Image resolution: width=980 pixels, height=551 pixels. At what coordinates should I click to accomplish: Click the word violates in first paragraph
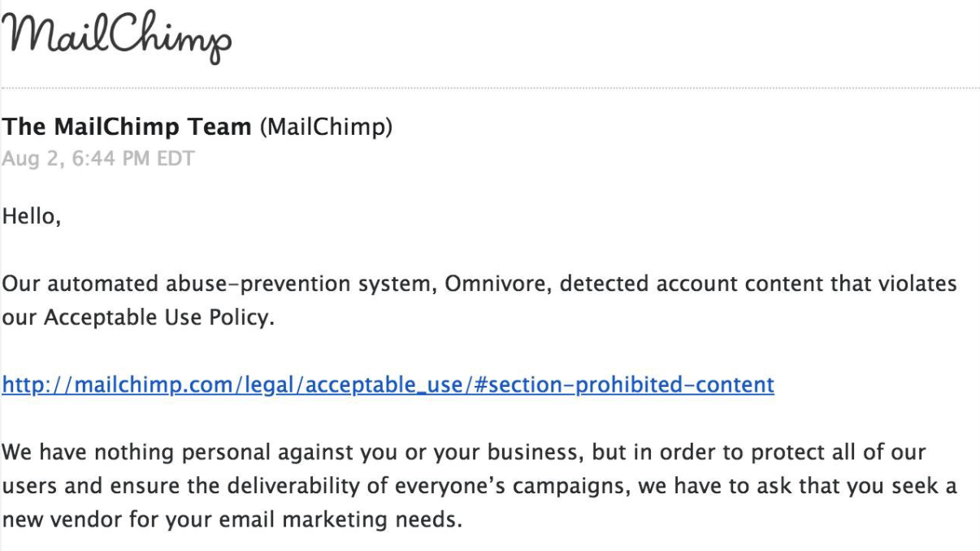click(917, 287)
